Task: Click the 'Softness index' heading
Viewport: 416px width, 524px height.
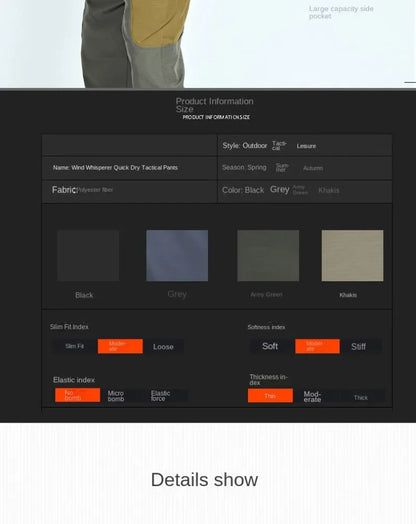Action: pyautogui.click(x=266, y=327)
